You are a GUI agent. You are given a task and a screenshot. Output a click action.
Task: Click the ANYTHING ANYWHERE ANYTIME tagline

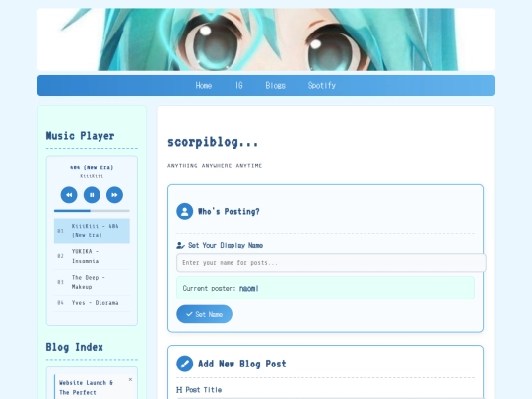(215, 166)
